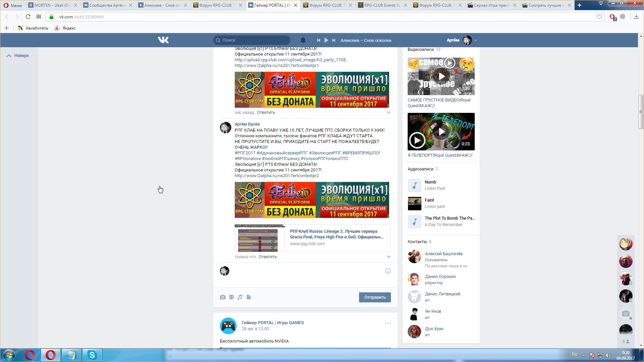Viewport: 644px width, 362px height.
Task: Click the Opera Меню button
Action: (x=13, y=5)
